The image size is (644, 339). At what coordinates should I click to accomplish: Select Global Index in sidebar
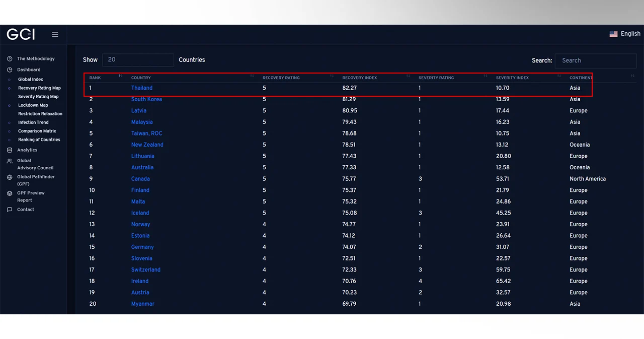31,80
